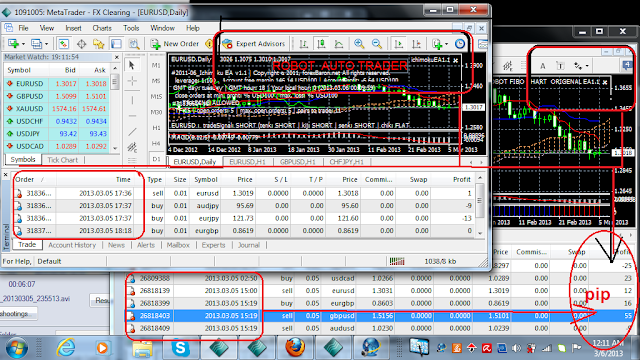Toggle the Expert Advisors button

click(253, 44)
